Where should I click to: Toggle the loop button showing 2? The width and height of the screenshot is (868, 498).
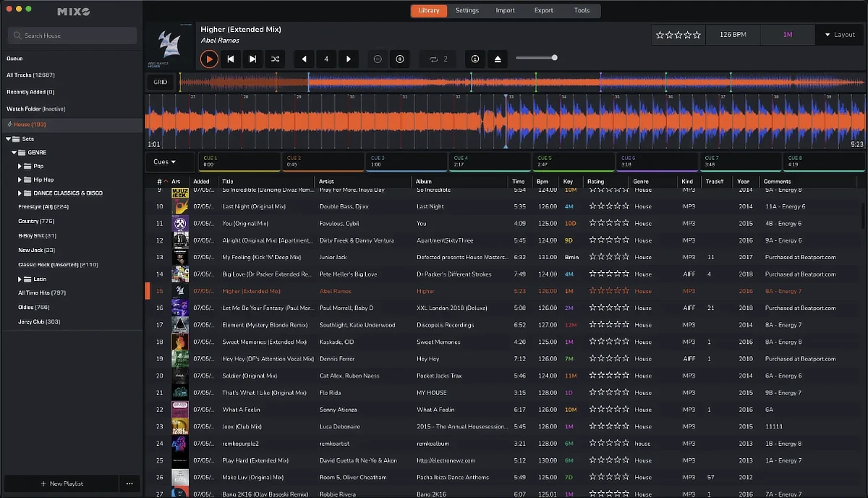pyautogui.click(x=438, y=59)
